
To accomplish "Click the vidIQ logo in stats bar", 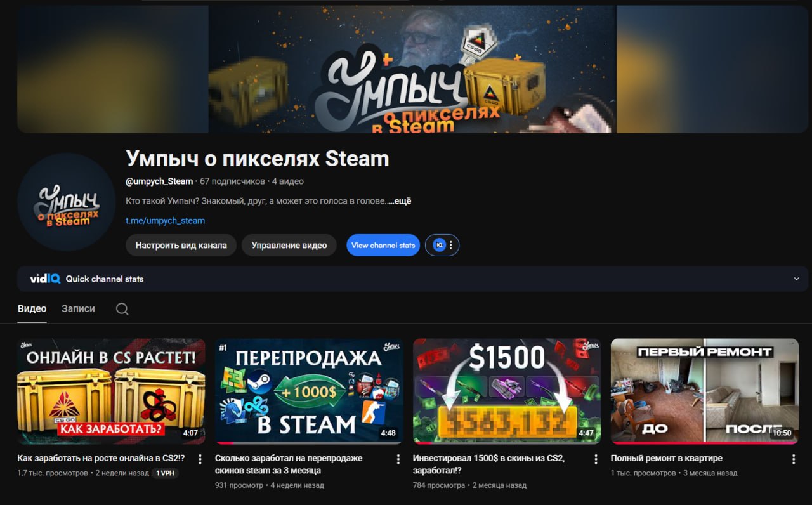I will (x=45, y=279).
